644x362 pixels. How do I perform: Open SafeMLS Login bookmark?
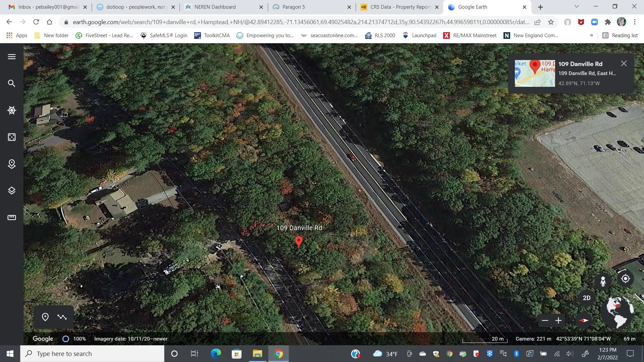pyautogui.click(x=164, y=36)
